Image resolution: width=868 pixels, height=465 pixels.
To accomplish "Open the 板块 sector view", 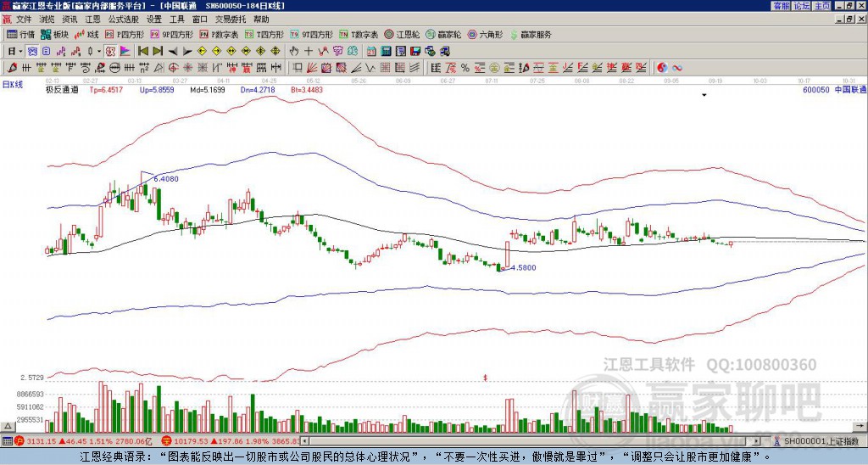I will (x=54, y=34).
